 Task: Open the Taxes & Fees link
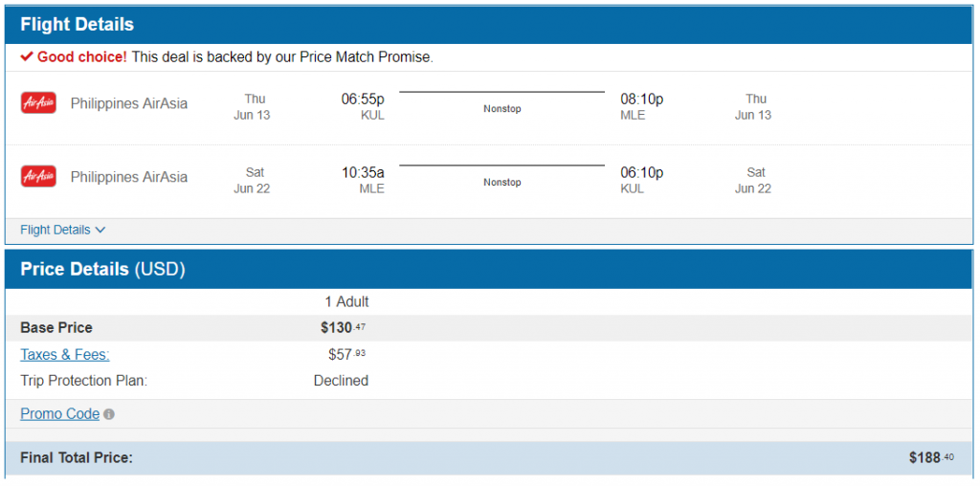point(65,355)
